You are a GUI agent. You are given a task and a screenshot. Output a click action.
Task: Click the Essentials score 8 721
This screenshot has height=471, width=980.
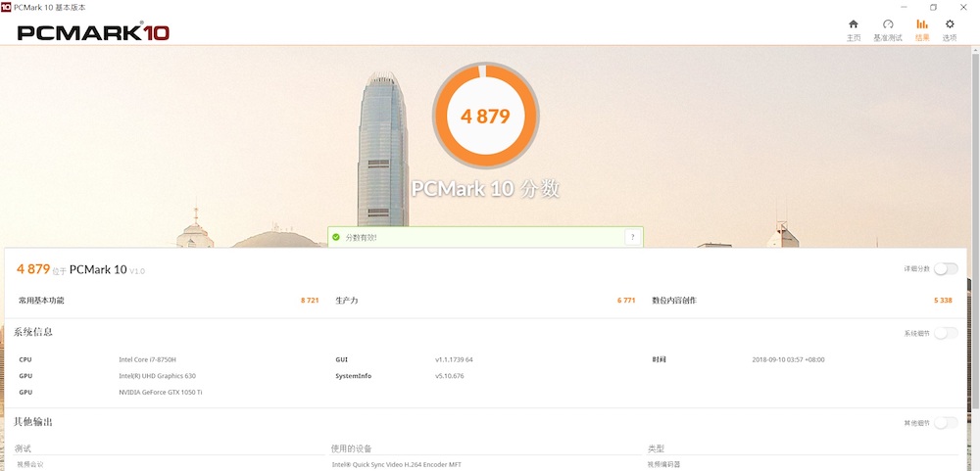click(x=310, y=301)
